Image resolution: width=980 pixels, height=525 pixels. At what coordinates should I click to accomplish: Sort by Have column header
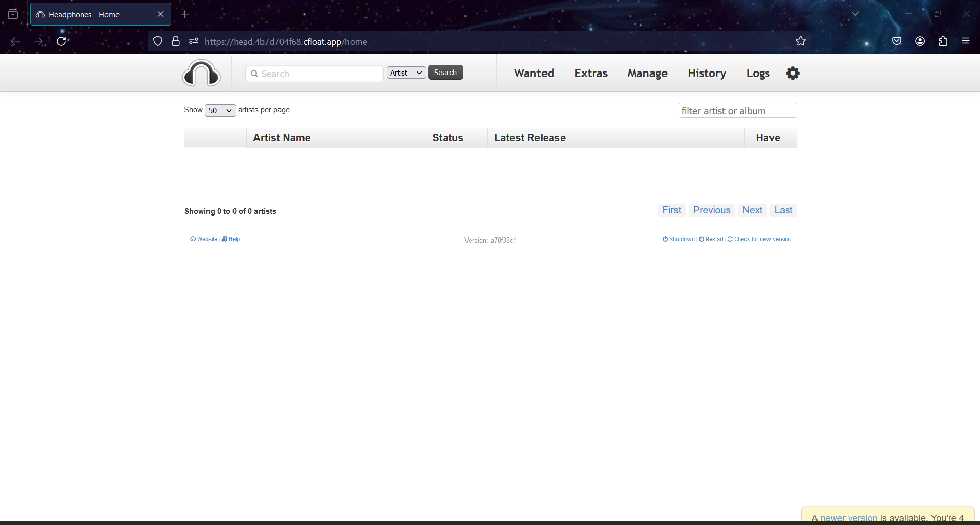click(x=771, y=138)
